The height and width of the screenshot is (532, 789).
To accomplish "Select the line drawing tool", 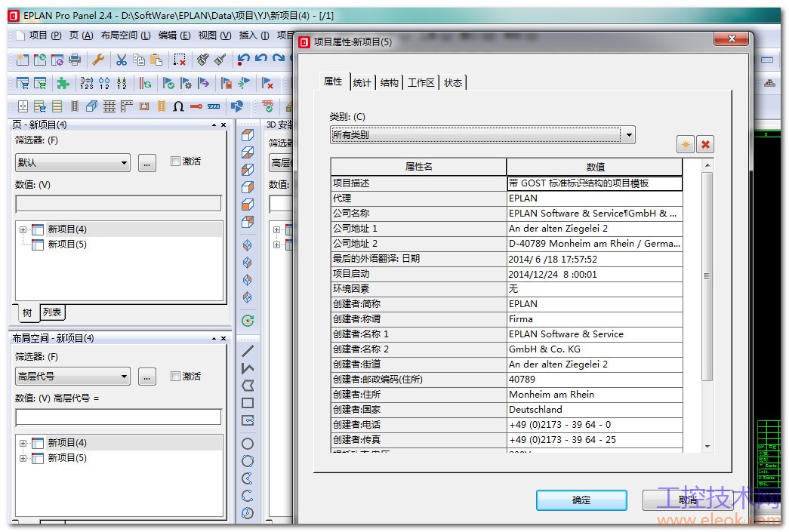I will point(248,351).
